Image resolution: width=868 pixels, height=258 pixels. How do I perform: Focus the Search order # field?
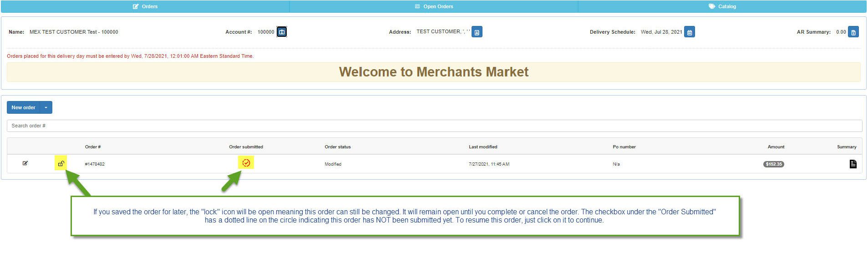coord(434,126)
